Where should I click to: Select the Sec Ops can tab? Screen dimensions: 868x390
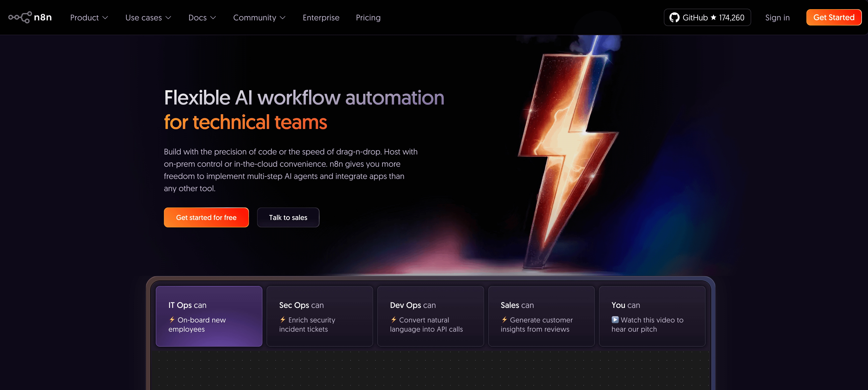319,316
